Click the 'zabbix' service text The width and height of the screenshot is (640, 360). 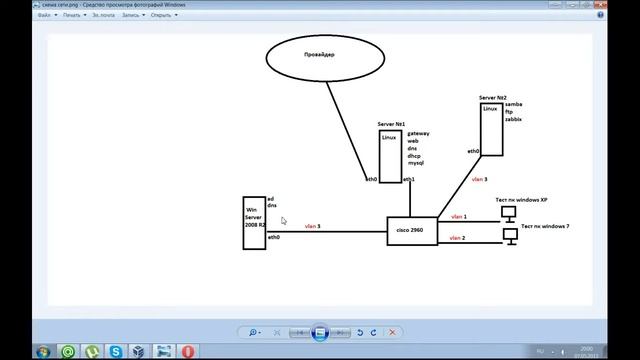tap(513, 120)
